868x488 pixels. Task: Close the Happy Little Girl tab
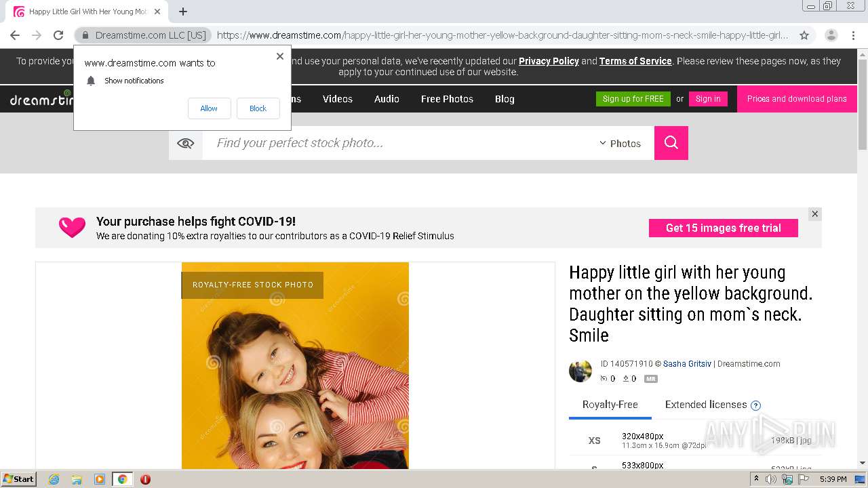point(157,12)
